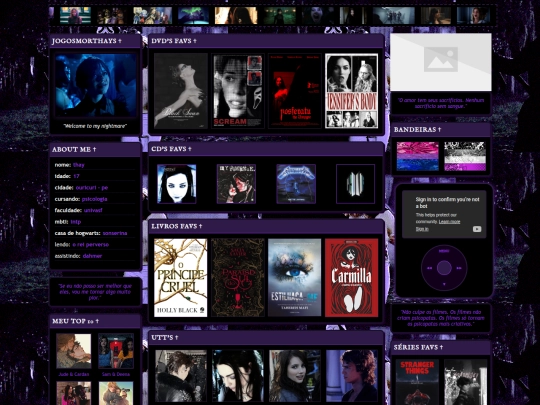540x405 pixels.
Task: Open the Black Swan DVD cover
Action: point(181,91)
